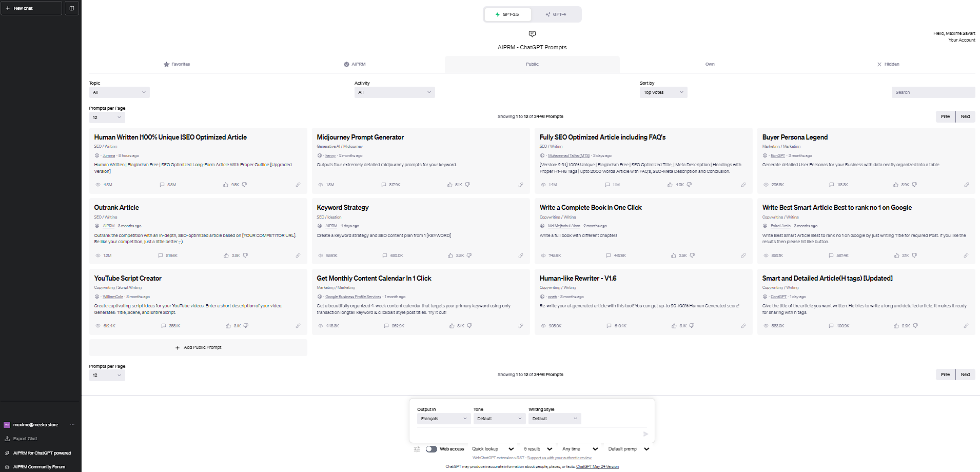Open the user menu three dots in sidebar

coord(72,425)
